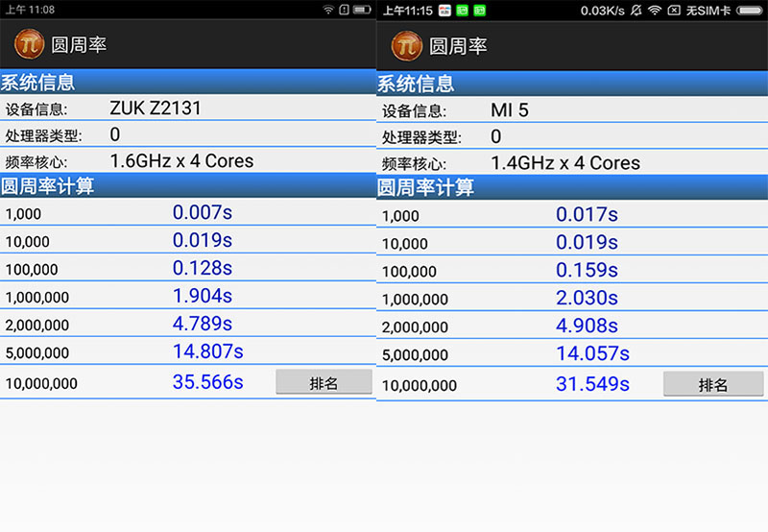Image resolution: width=768 pixels, height=532 pixels.
Task: Tap result 4.789s
Action: (x=203, y=324)
